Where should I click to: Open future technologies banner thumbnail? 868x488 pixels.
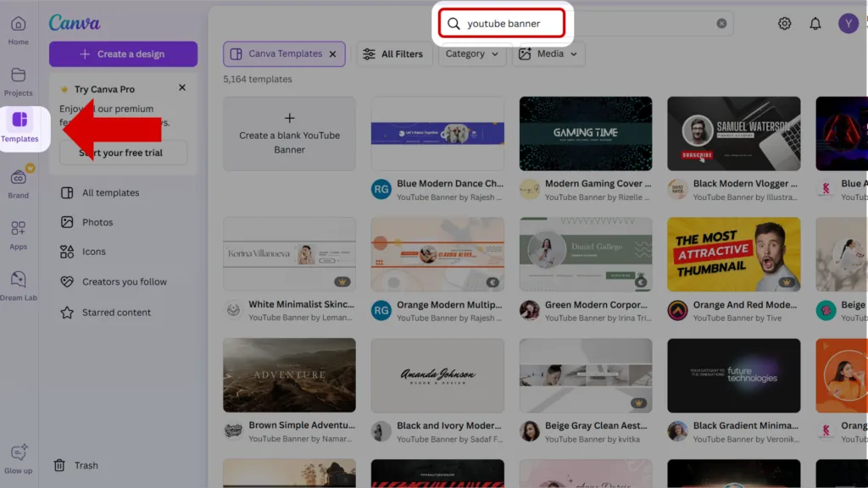[x=734, y=375]
